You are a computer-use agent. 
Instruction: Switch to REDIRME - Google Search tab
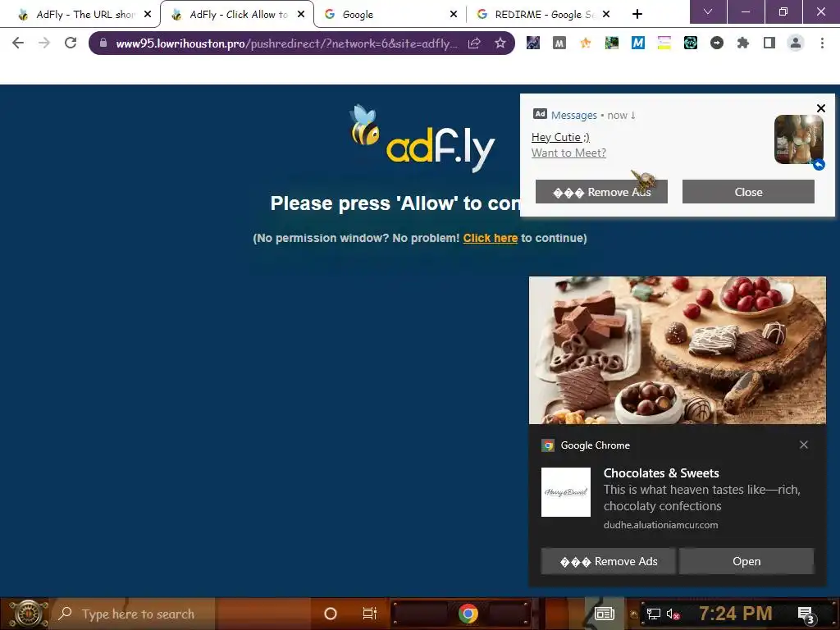tap(543, 15)
